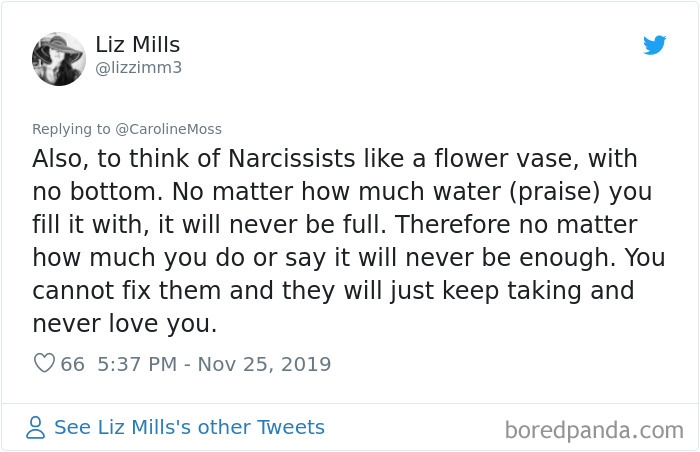Click the last line "never love you."
700x452 pixels.
tap(124, 325)
